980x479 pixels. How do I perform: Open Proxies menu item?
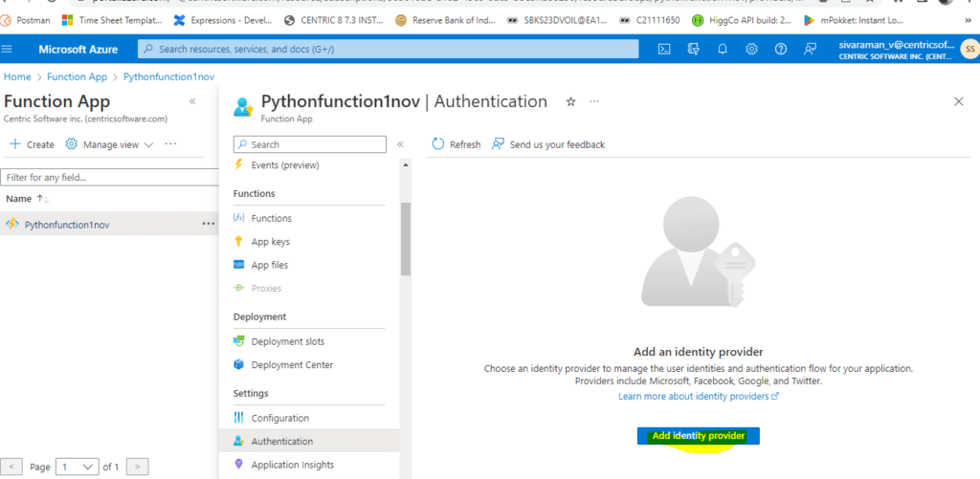(x=266, y=289)
